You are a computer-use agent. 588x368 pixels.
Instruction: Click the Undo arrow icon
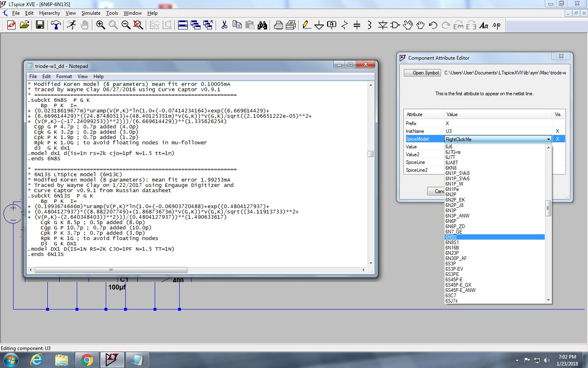coord(433,25)
